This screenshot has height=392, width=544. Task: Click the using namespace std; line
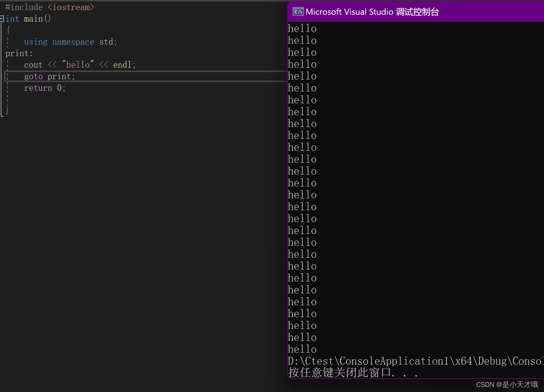[70, 42]
